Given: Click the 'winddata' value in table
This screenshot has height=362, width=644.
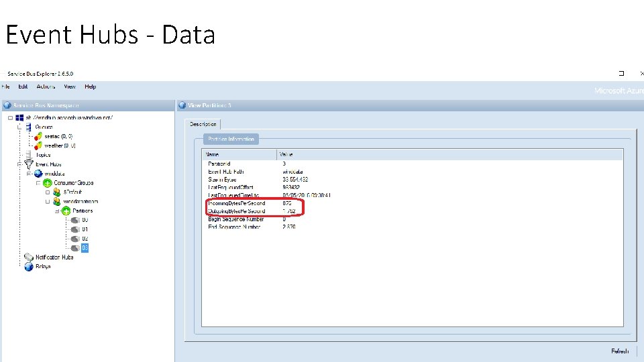Looking at the screenshot, I should [292, 172].
